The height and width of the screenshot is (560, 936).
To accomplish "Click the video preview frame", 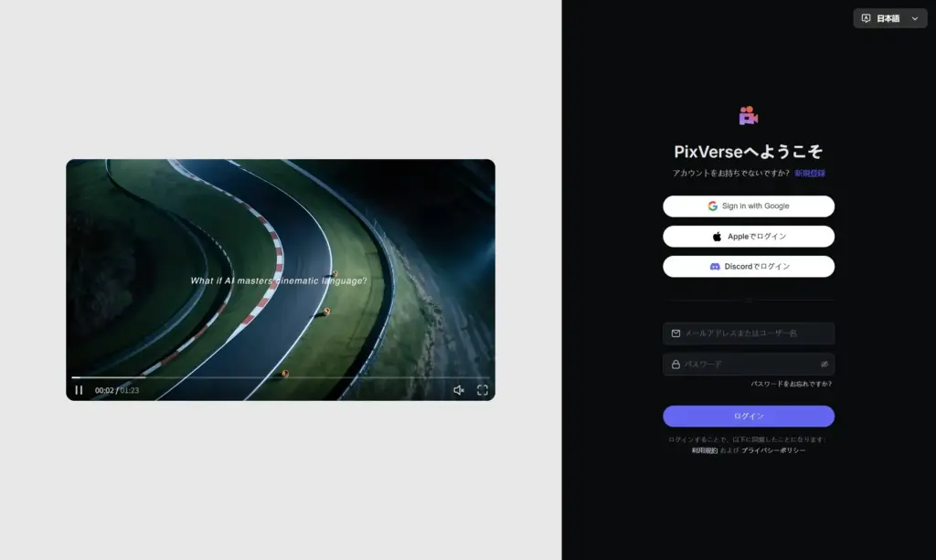I will coord(281,280).
